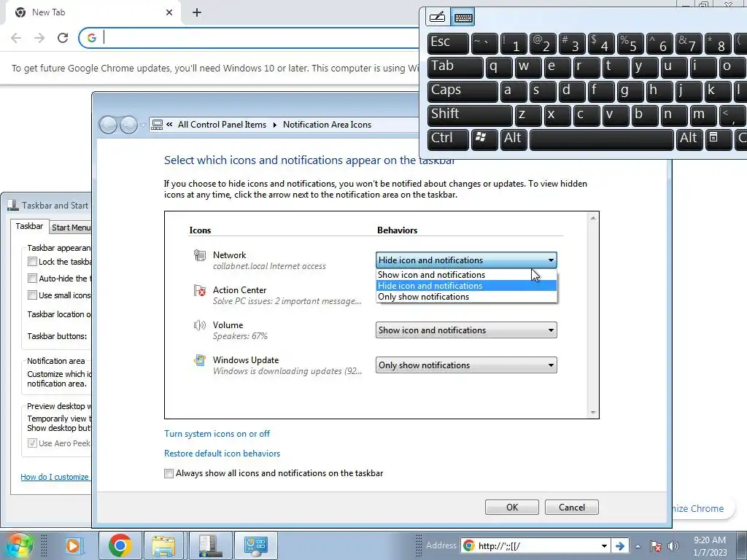
Task: Open Turn system icons on or off
Action: (x=217, y=434)
